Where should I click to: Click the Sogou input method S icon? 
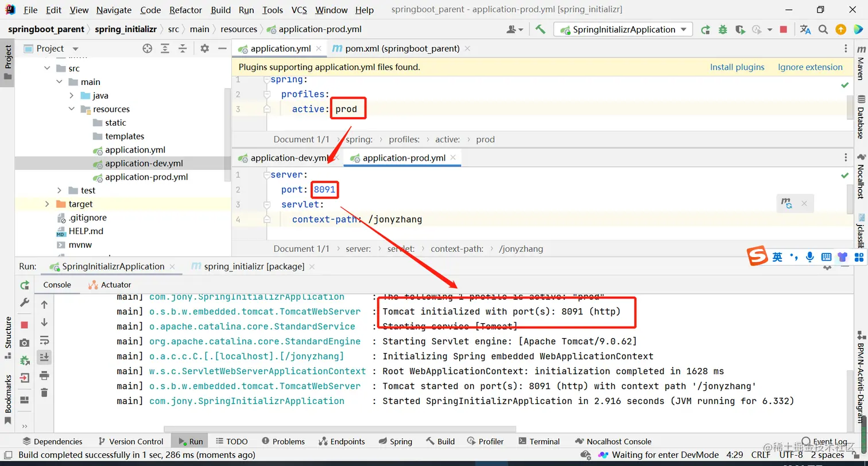[758, 257]
